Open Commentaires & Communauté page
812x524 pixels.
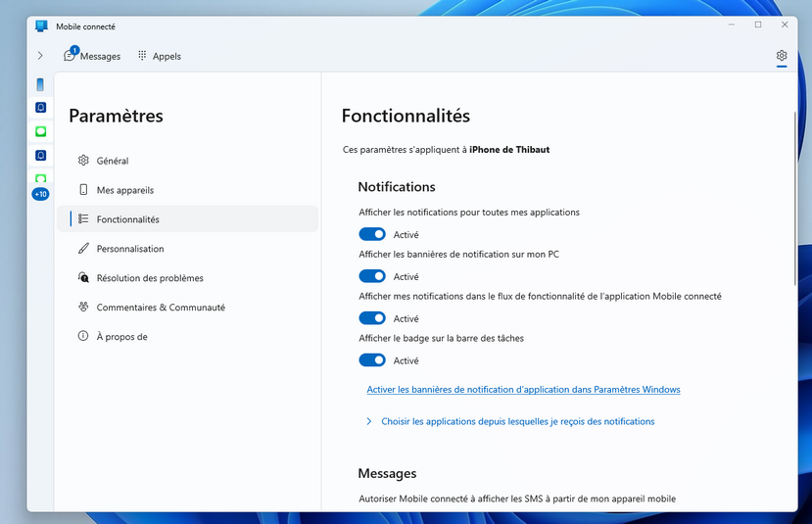click(x=187, y=307)
